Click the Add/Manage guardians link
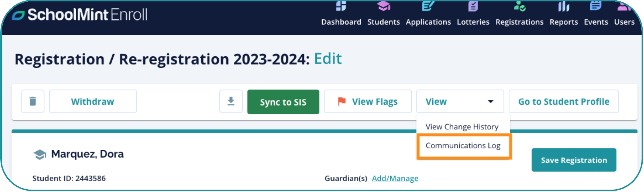Image resolution: width=644 pixels, height=192 pixels. click(395, 179)
